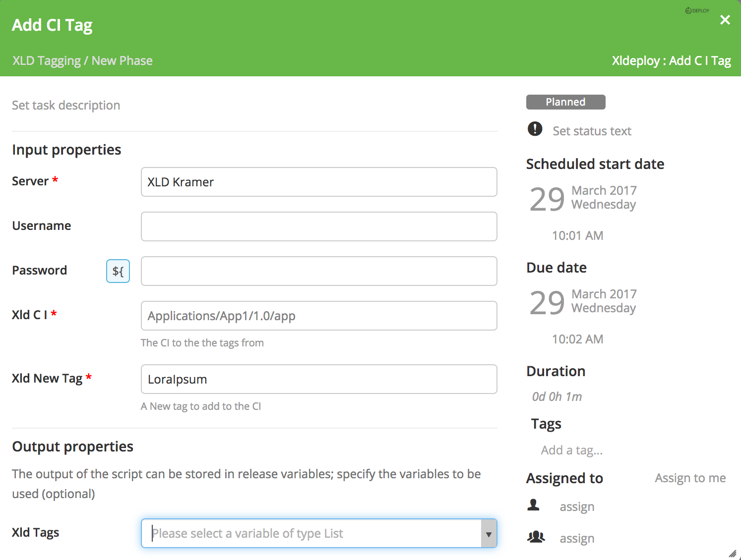Close the Add CI Tag dialog
This screenshot has width=741, height=560.
pyautogui.click(x=725, y=20)
